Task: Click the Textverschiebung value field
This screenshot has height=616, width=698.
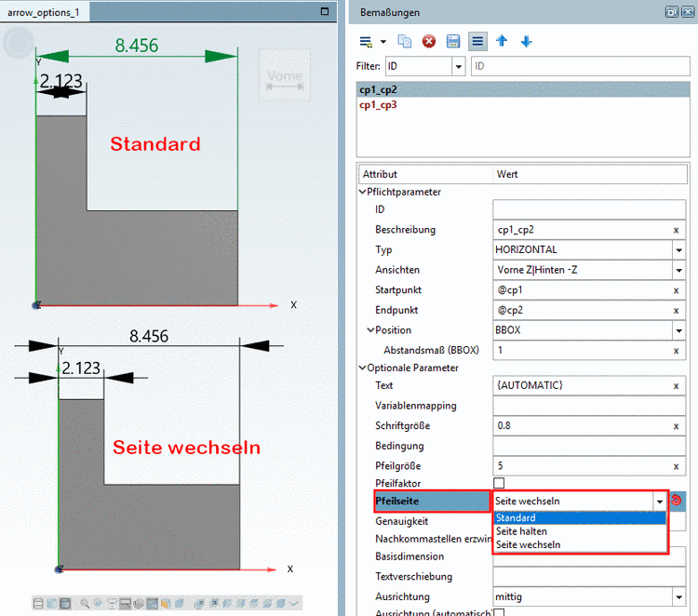Action: coord(589,577)
